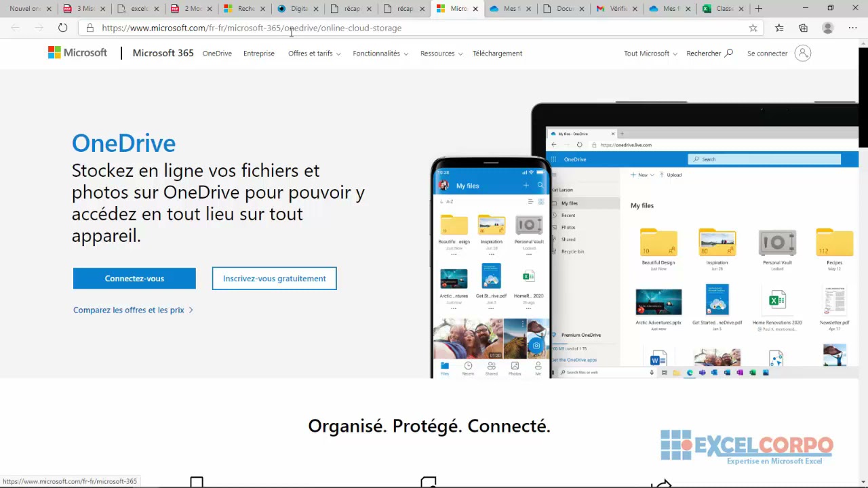This screenshot has width=868, height=488.
Task: Expand the Ressources dropdown
Action: click(x=441, y=54)
